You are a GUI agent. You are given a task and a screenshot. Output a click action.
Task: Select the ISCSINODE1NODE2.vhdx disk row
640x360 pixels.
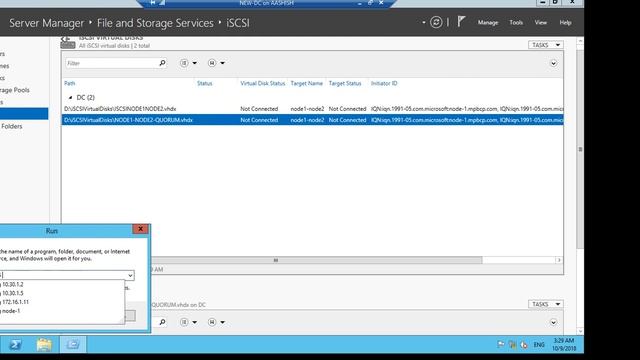point(313,109)
